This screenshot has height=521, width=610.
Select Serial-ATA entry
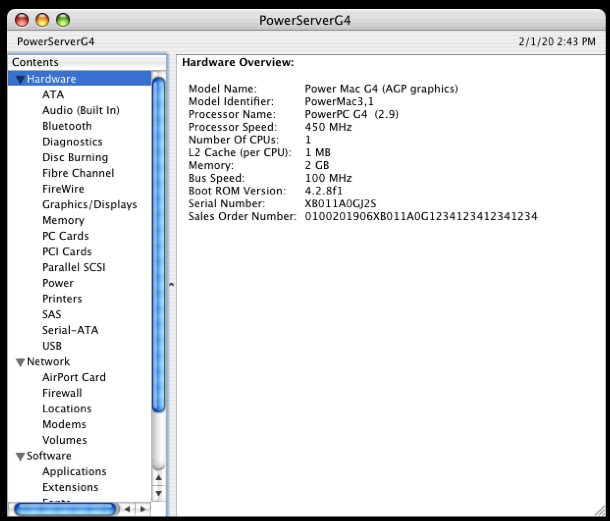(70, 330)
